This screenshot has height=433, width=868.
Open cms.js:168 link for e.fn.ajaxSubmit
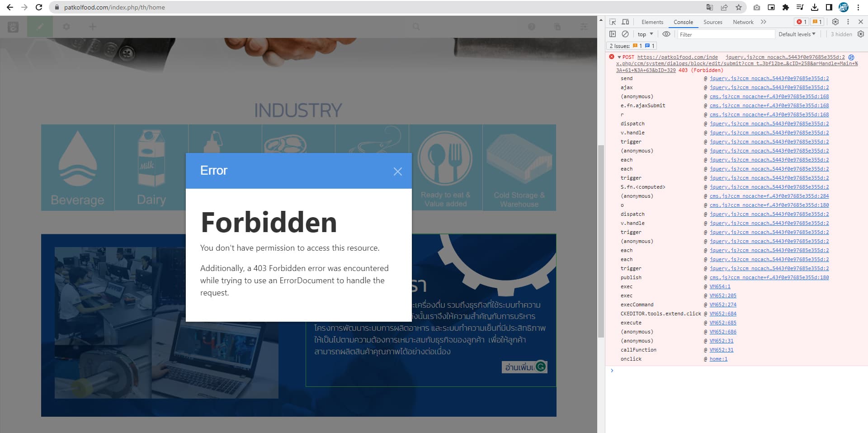pos(769,105)
